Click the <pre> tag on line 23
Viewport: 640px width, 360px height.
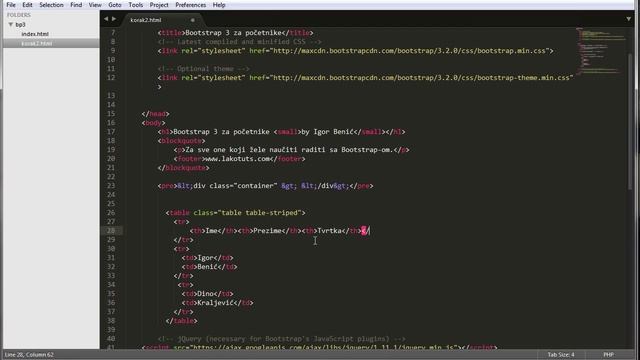pos(167,186)
